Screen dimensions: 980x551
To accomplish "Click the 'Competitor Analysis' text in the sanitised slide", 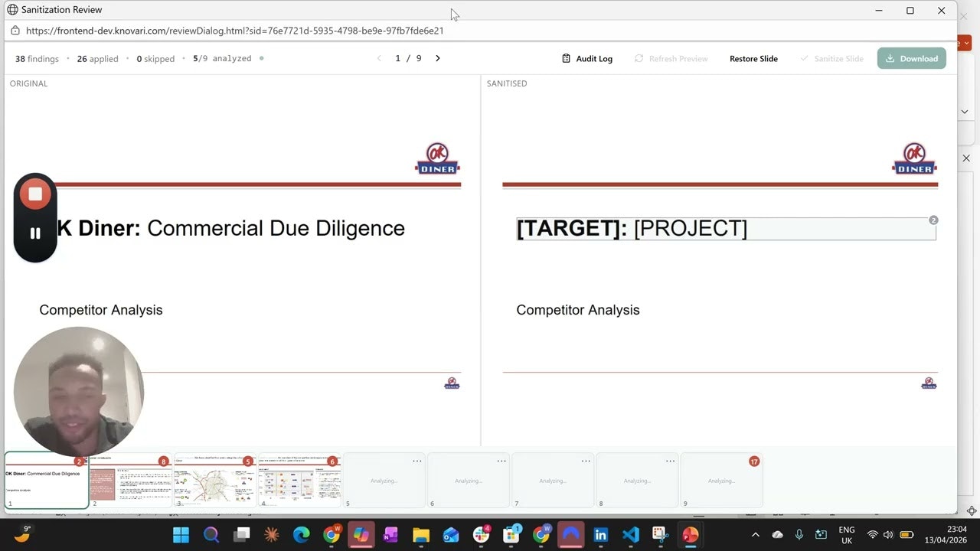I will click(578, 310).
